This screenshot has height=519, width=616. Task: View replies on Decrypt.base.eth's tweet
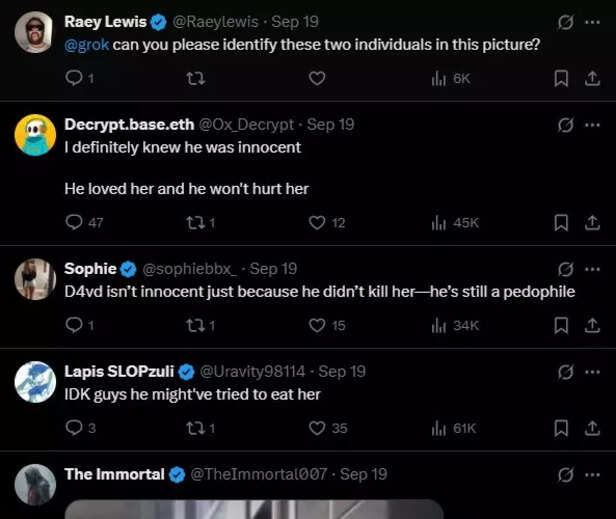[x=74, y=223]
